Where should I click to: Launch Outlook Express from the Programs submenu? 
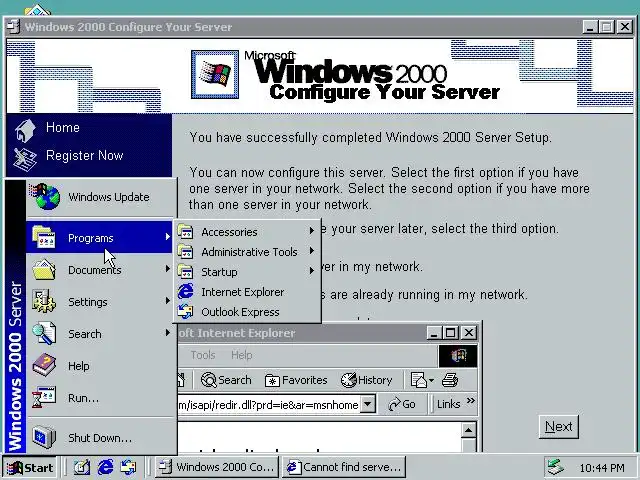click(x=247, y=312)
